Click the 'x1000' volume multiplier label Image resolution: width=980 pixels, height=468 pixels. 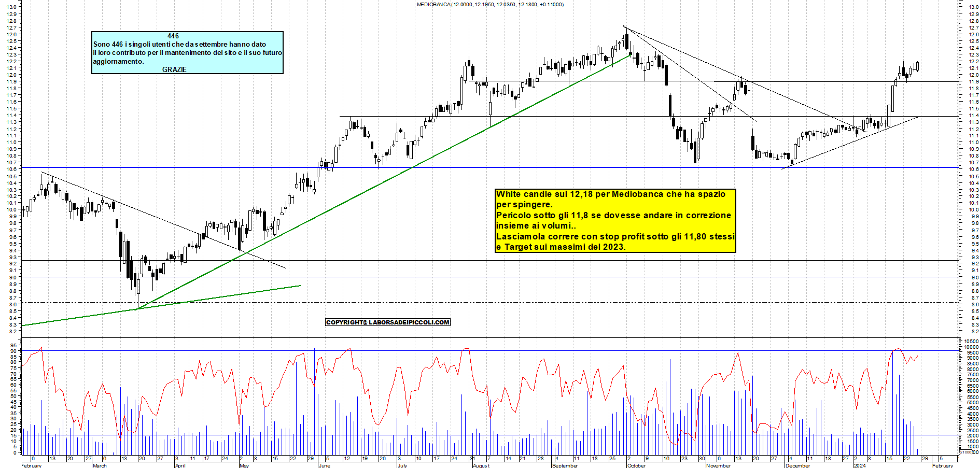pos(967,452)
